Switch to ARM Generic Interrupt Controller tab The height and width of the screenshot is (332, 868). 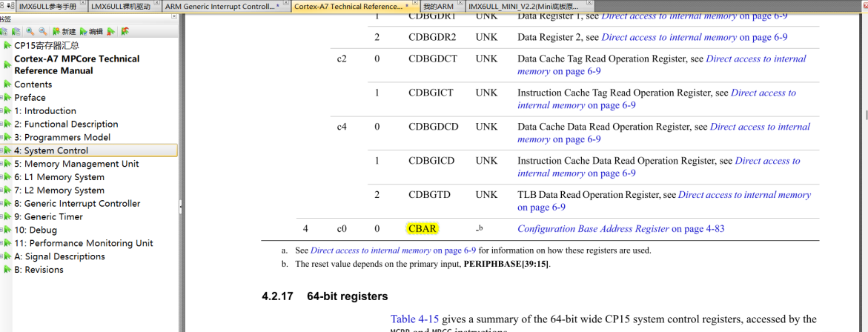click(225, 7)
